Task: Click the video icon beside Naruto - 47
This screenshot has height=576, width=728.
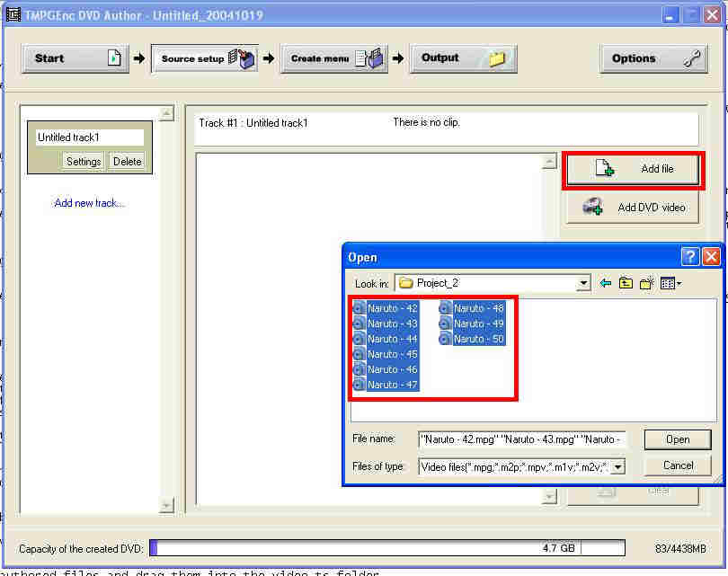Action: [360, 385]
